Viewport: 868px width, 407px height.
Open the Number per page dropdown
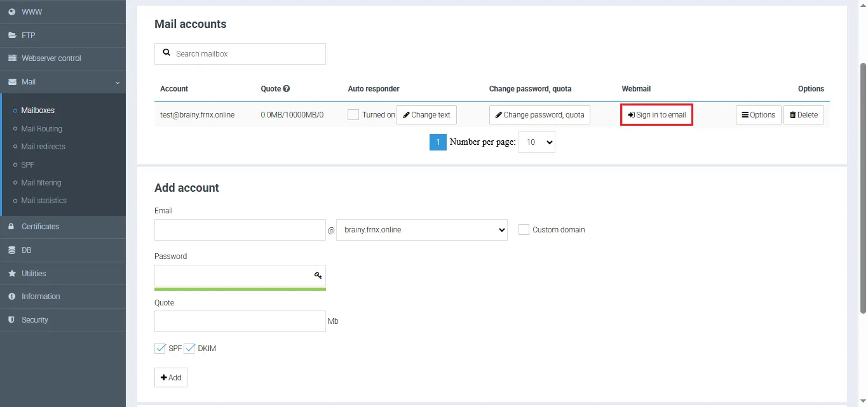pos(537,142)
